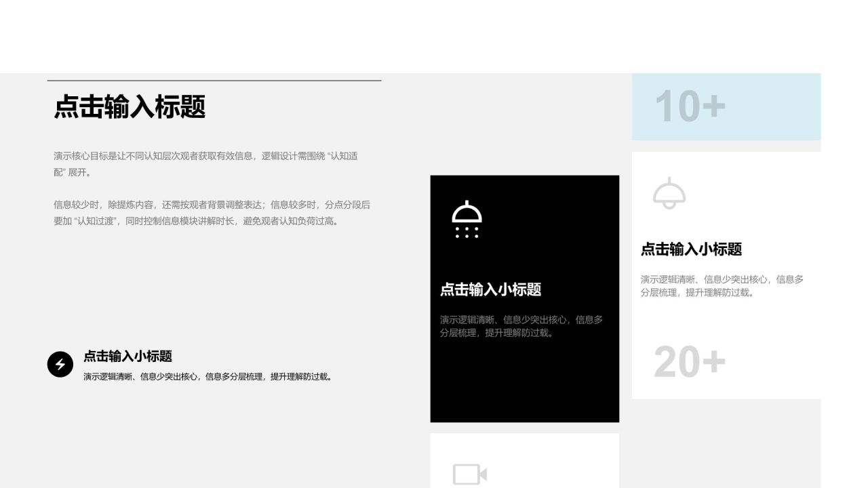868x488 pixels.
Task: Select the shower head icon on black card
Action: point(467,220)
